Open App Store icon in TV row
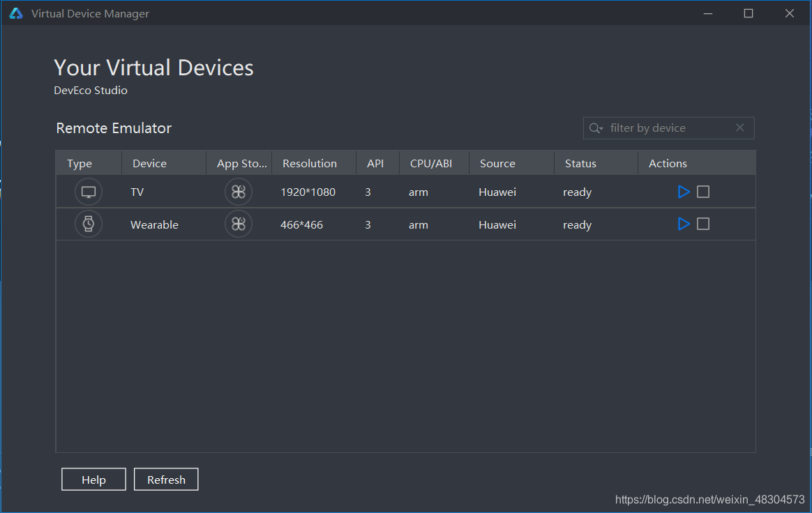Image resolution: width=812 pixels, height=513 pixels. [238, 192]
